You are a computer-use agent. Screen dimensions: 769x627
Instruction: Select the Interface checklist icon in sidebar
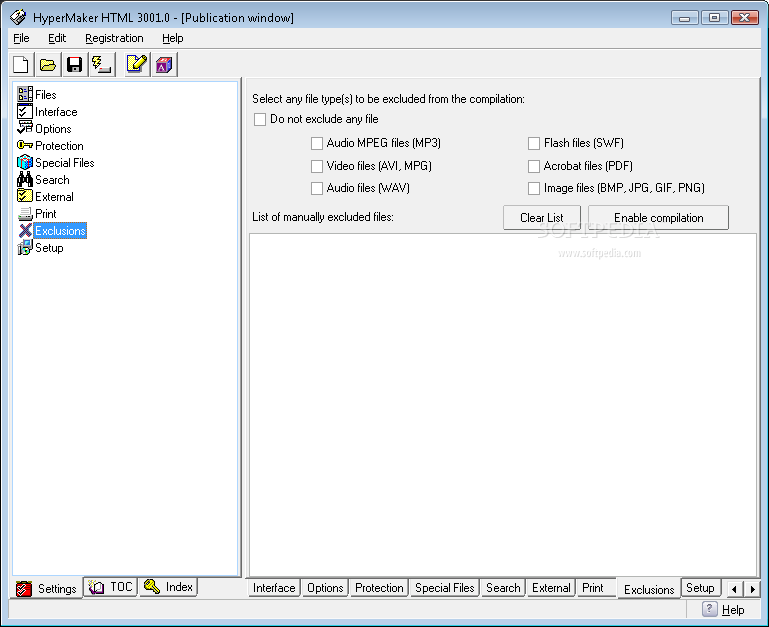click(25, 111)
